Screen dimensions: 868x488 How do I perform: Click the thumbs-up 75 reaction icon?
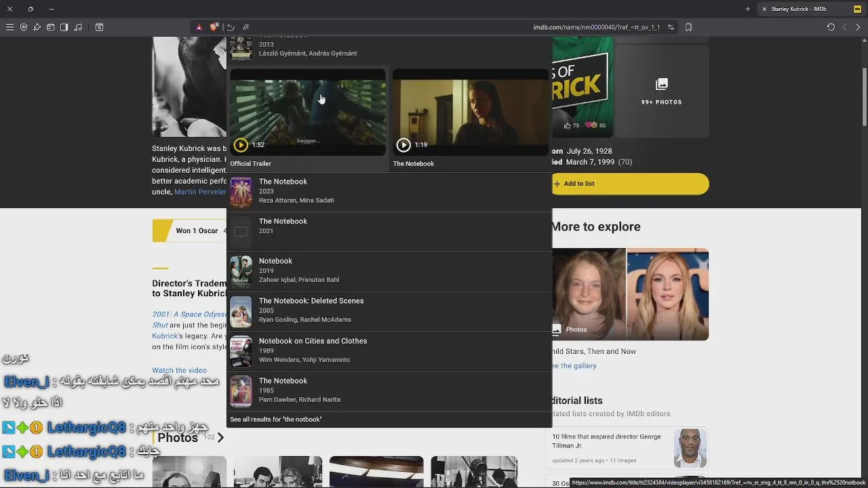pyautogui.click(x=568, y=125)
